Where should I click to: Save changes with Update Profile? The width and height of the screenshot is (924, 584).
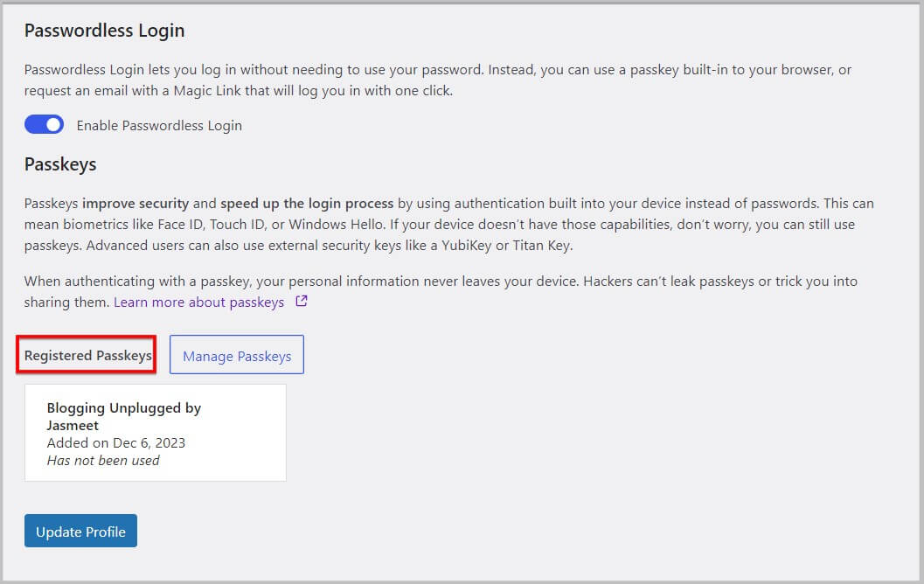click(80, 531)
